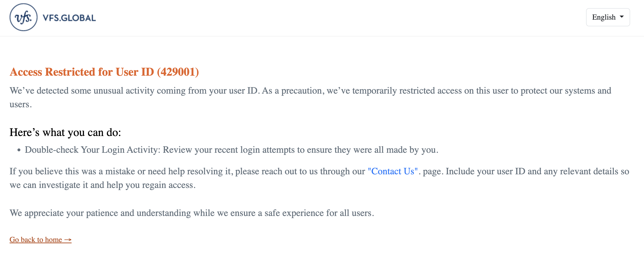Select the Access Restricted heading
The image size is (644, 272).
(x=104, y=72)
